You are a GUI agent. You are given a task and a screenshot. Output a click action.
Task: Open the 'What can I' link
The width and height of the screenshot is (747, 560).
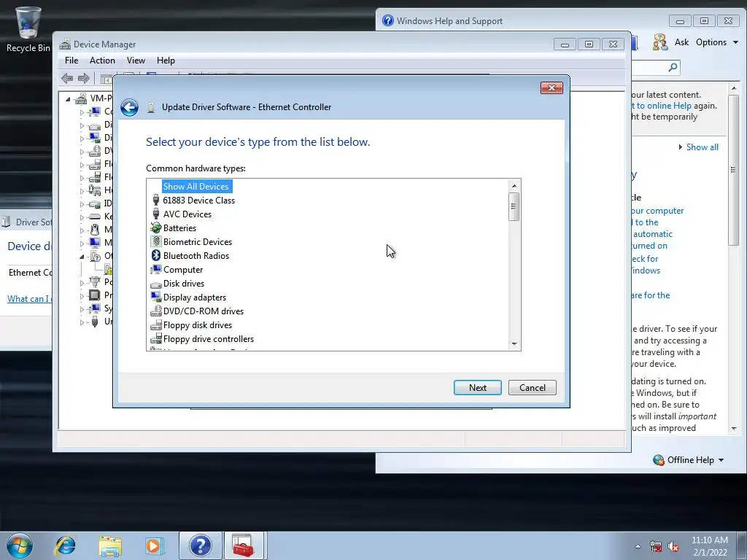[29, 298]
